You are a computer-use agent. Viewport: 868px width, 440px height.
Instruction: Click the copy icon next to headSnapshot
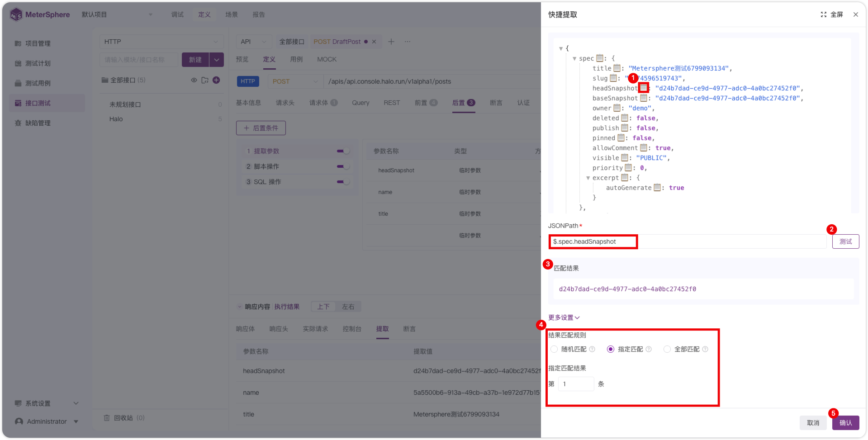643,87
